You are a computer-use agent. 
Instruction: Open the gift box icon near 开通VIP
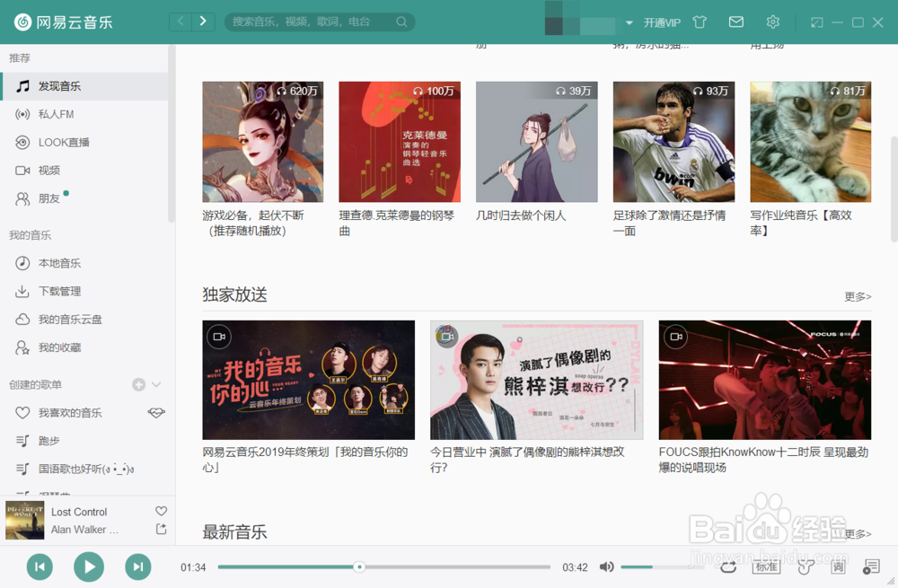point(701,22)
